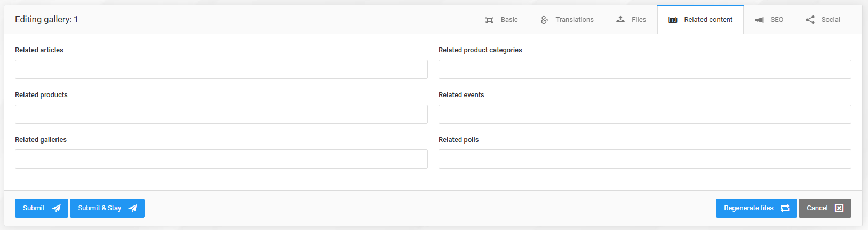
Task: Click the Cancel button
Action: (x=825, y=208)
